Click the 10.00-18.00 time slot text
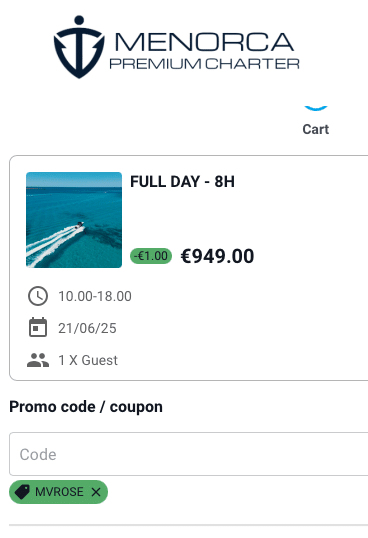The height and width of the screenshot is (538, 368). point(95,296)
